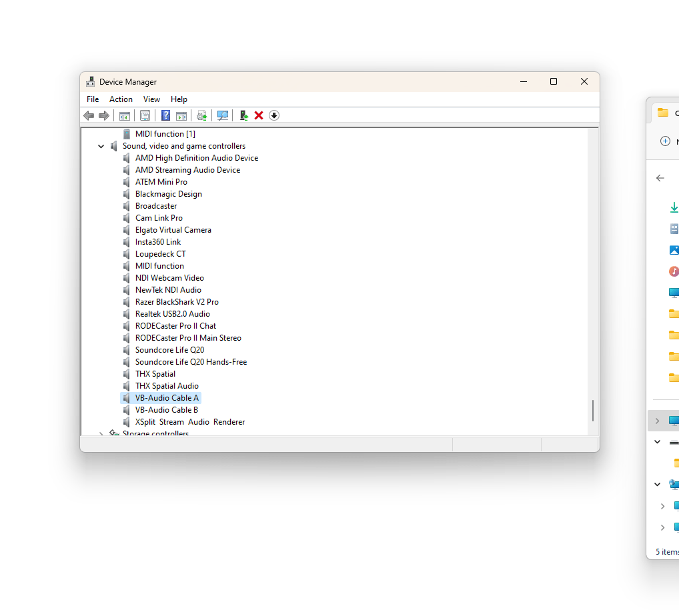Scan for hardware changes using monitor-magnifier icon
The width and height of the screenshot is (679, 616).
point(223,115)
